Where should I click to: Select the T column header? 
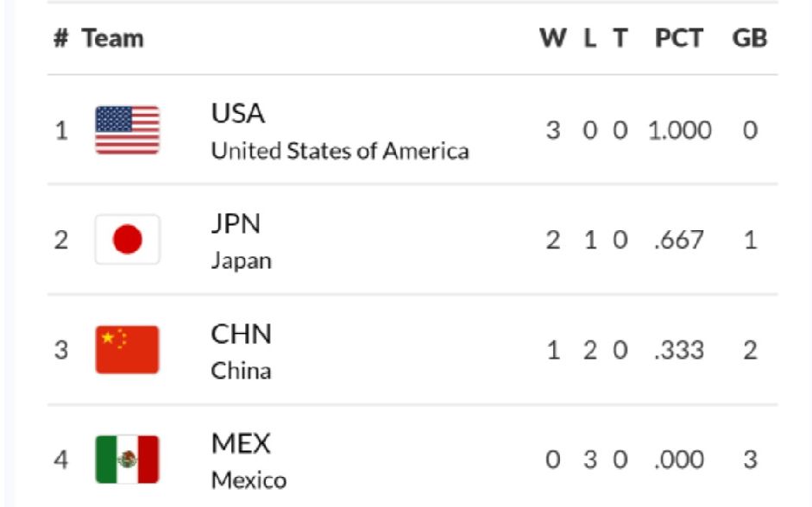(620, 39)
